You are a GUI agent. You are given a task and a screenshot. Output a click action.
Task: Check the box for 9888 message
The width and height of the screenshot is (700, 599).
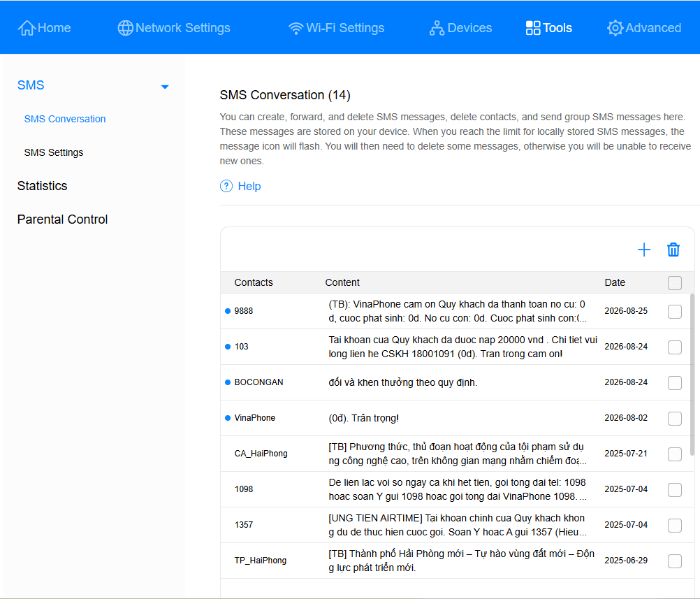(x=675, y=311)
